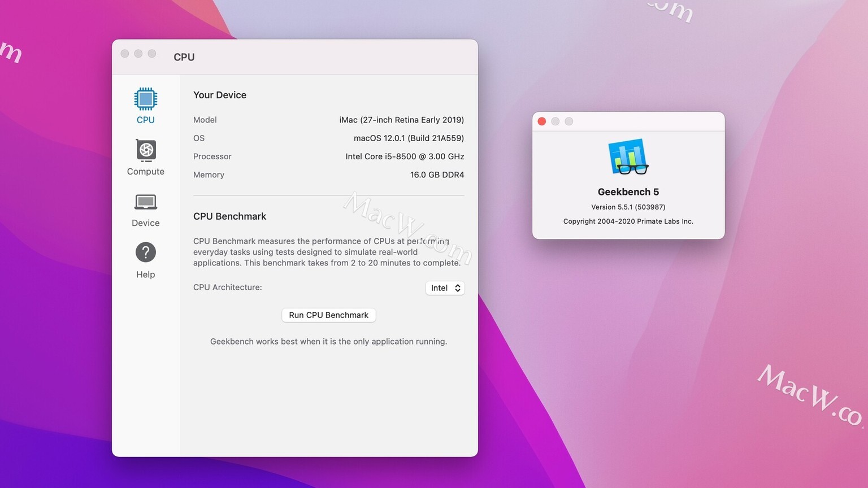
Task: Click the CPU Benchmark description paragraph
Action: coord(327,252)
